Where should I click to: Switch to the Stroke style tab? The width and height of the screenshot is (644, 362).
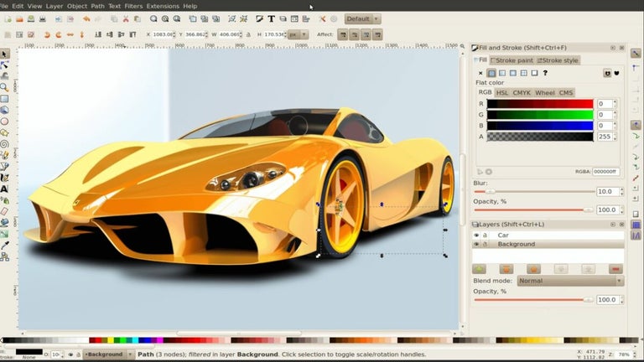tap(558, 60)
